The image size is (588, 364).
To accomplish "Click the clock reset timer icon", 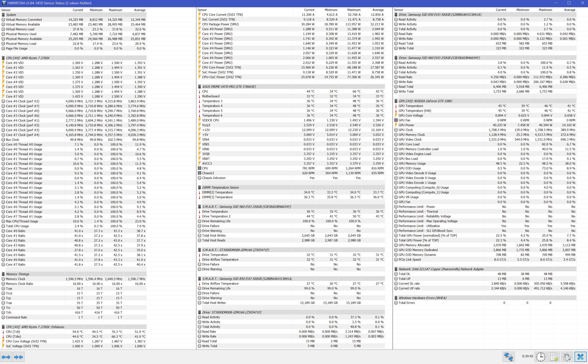I will pyautogui.click(x=540, y=357).
